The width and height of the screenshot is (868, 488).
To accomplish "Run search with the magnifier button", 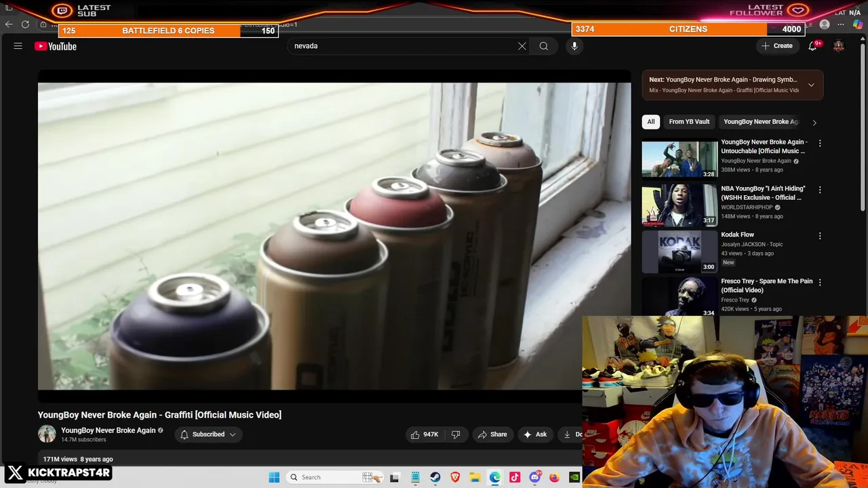I will click(x=544, y=46).
